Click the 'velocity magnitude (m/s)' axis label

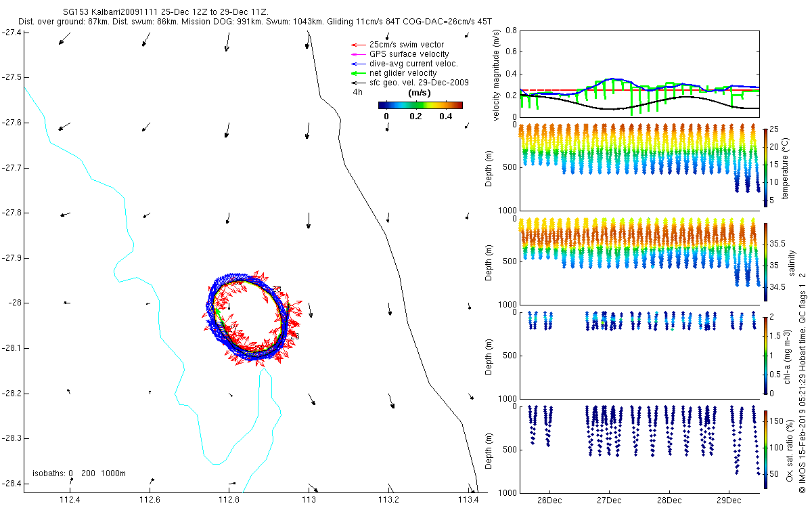click(x=497, y=75)
